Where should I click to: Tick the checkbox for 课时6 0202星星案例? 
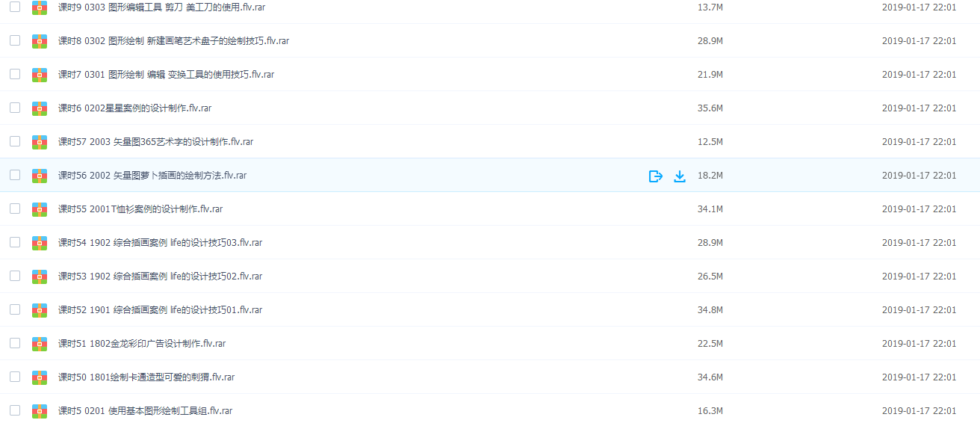point(15,108)
